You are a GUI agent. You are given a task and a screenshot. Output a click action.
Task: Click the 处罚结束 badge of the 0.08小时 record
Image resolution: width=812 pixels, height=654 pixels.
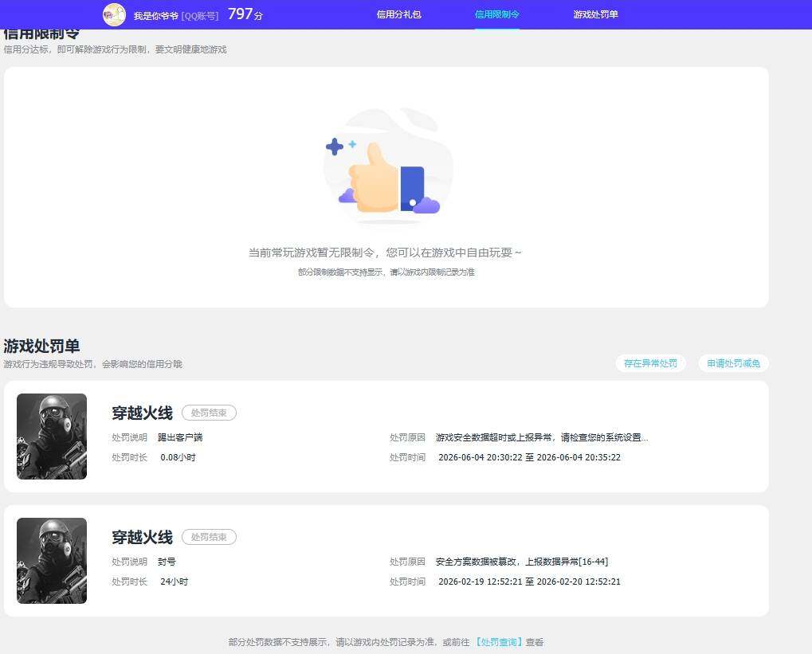(x=209, y=413)
